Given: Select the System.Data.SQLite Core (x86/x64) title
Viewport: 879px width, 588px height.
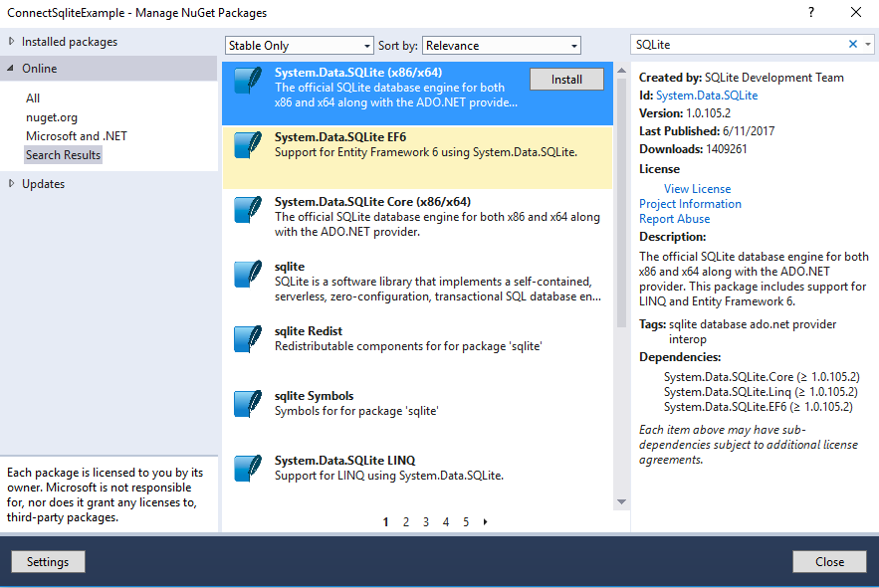Looking at the screenshot, I should [x=372, y=202].
